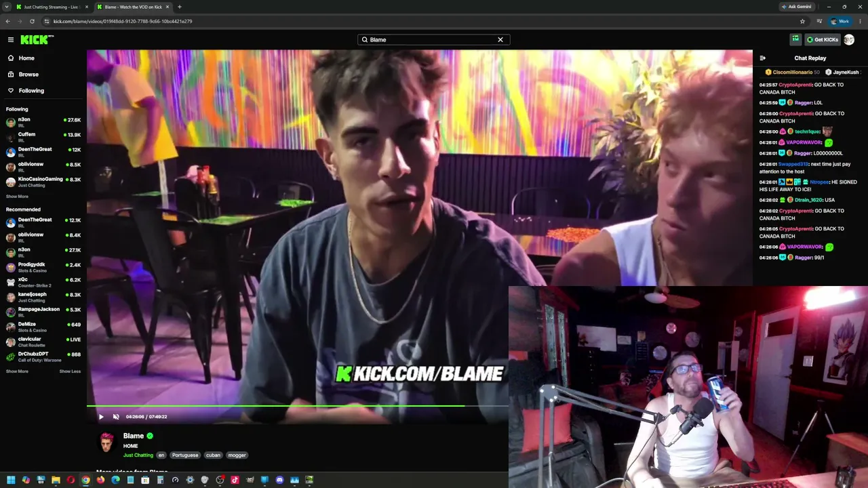Clear the Blame search with the X
This screenshot has height=488, width=868.
[500, 39]
